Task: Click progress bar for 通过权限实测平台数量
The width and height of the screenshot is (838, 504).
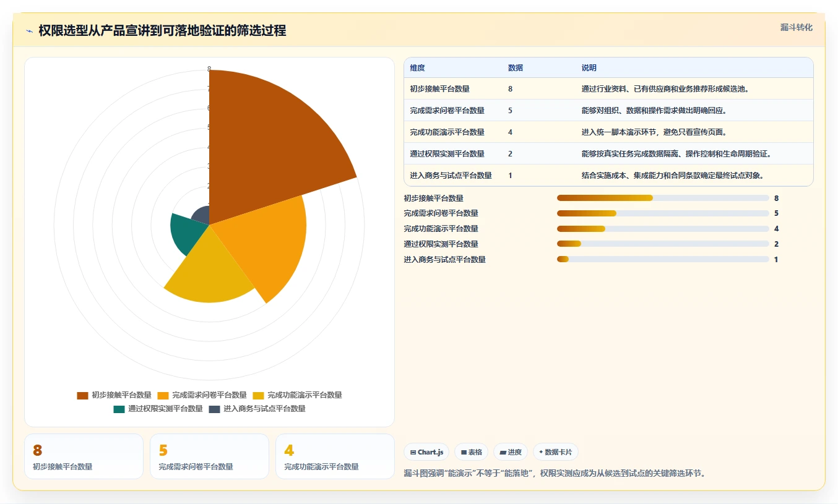Action: 663,244
